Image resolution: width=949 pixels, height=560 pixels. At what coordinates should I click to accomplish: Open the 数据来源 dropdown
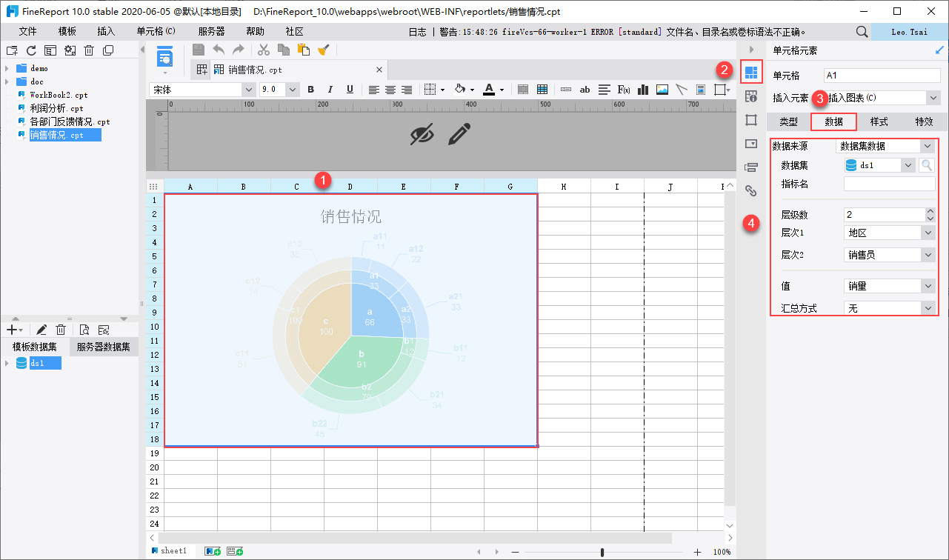point(885,147)
